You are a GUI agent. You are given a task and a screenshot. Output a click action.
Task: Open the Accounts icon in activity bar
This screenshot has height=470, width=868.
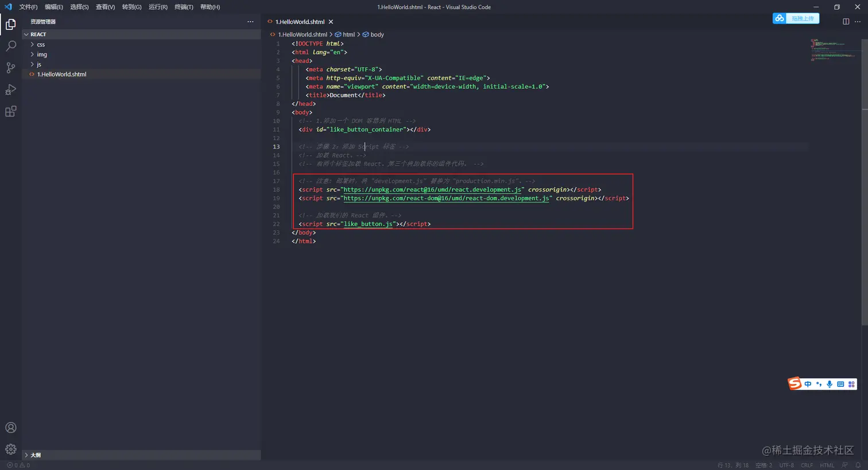tap(10, 428)
